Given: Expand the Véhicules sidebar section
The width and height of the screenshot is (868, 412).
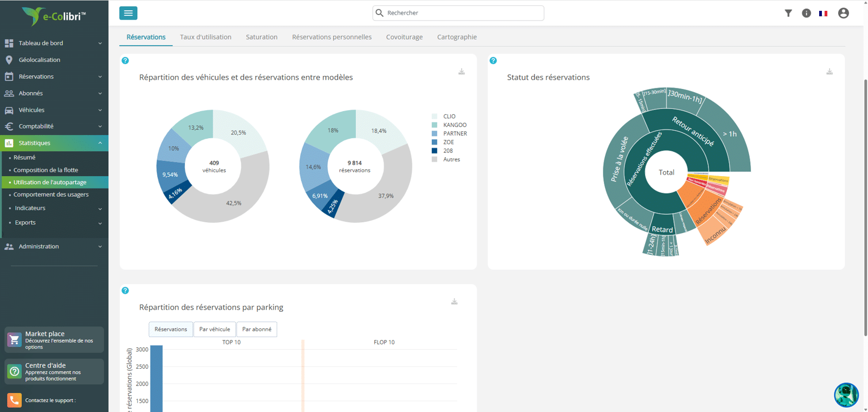Looking at the screenshot, I should [x=54, y=110].
